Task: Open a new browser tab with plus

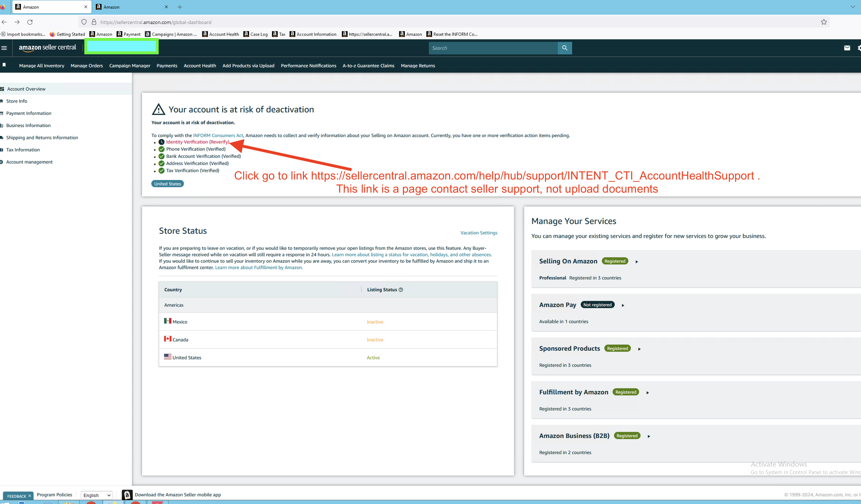Action: [x=180, y=7]
